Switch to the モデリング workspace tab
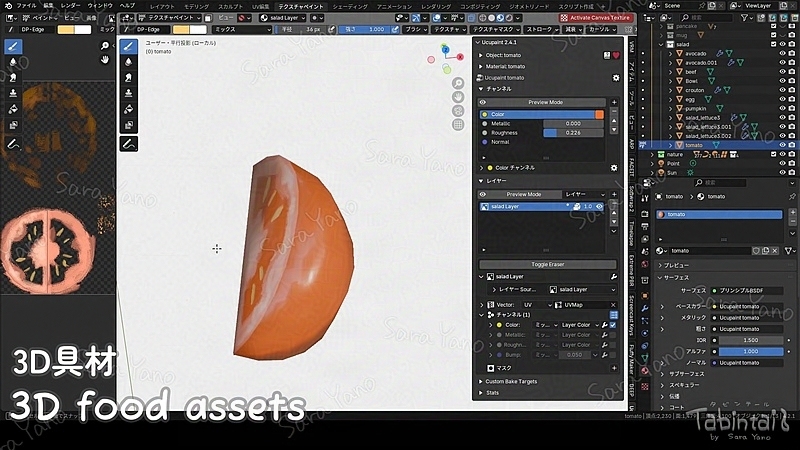 (196, 7)
